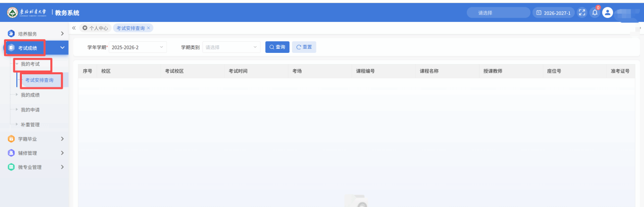Expand the 我的成绩 tree node
This screenshot has height=207, width=644.
tap(17, 95)
